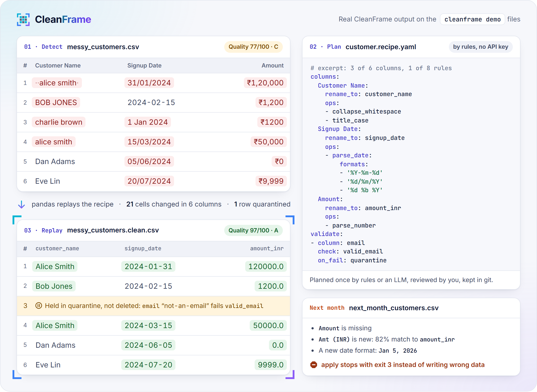Click the 'on_fail: quarantine' YAML line
Image resolution: width=537 pixels, height=392 pixels.
click(x=352, y=260)
